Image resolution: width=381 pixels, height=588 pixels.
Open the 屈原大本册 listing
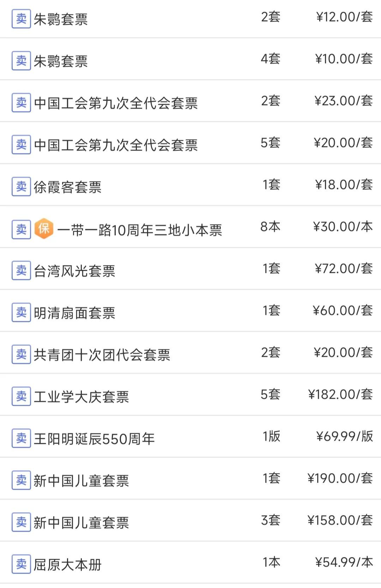click(67, 565)
